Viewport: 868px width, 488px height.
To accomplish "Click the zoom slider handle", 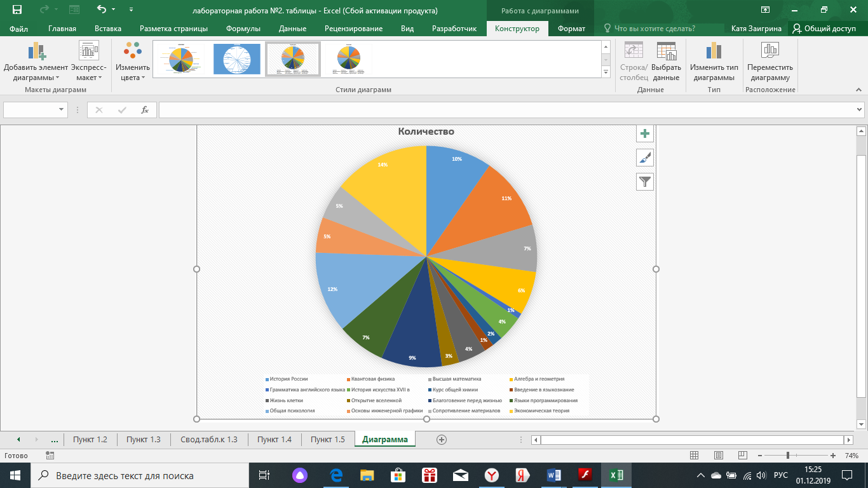I will pyautogui.click(x=788, y=456).
